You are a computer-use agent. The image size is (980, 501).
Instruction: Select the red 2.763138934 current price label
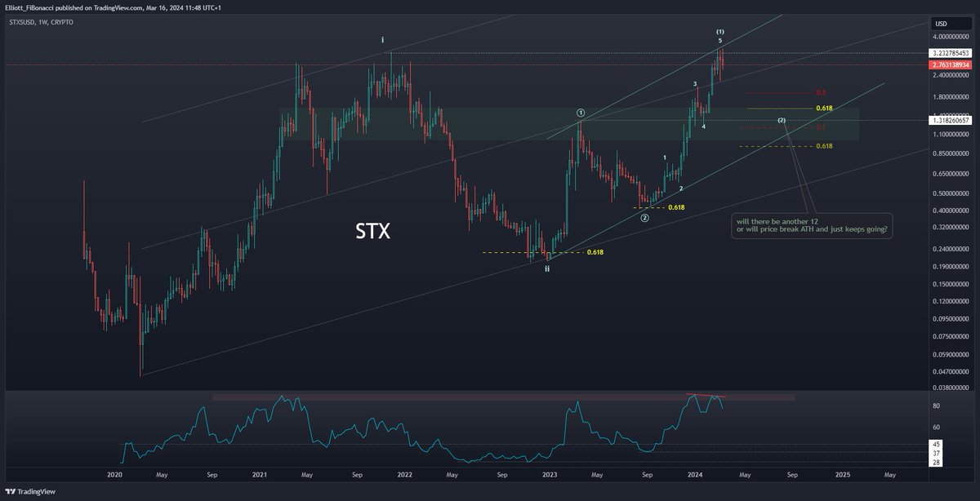pyautogui.click(x=951, y=64)
